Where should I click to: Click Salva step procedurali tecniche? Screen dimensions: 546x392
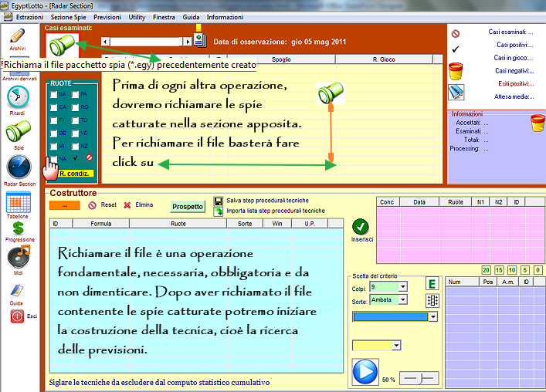(267, 201)
